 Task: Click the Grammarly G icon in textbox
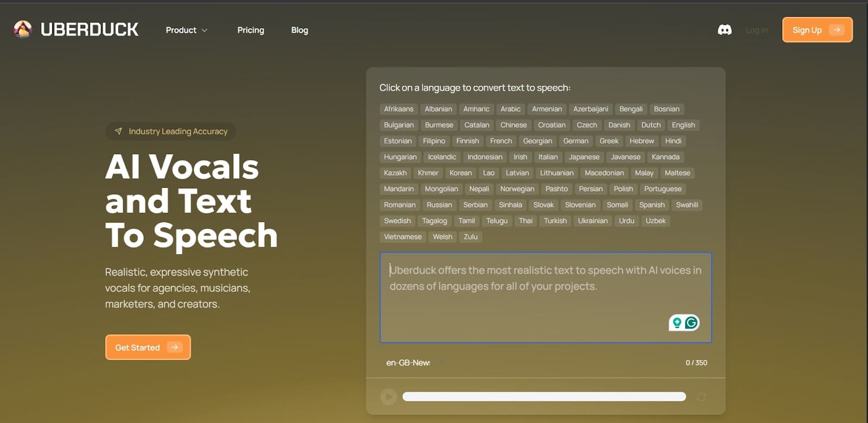coord(691,323)
